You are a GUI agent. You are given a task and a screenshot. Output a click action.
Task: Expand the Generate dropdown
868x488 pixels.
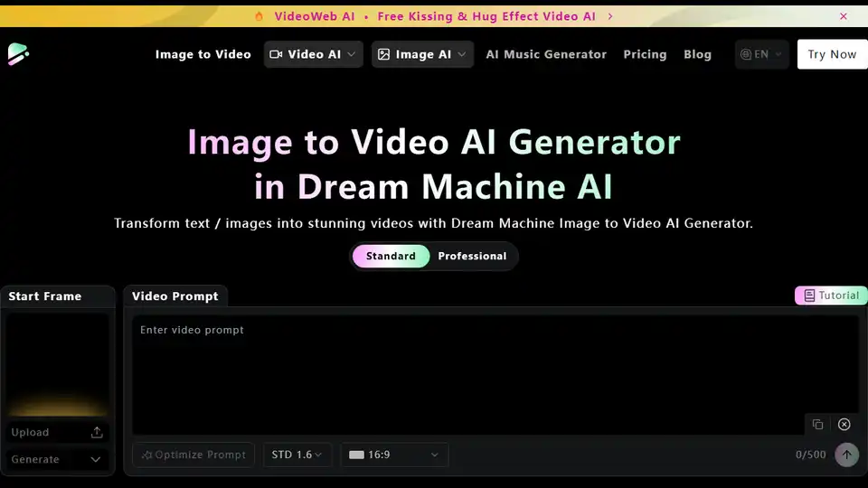pyautogui.click(x=58, y=459)
